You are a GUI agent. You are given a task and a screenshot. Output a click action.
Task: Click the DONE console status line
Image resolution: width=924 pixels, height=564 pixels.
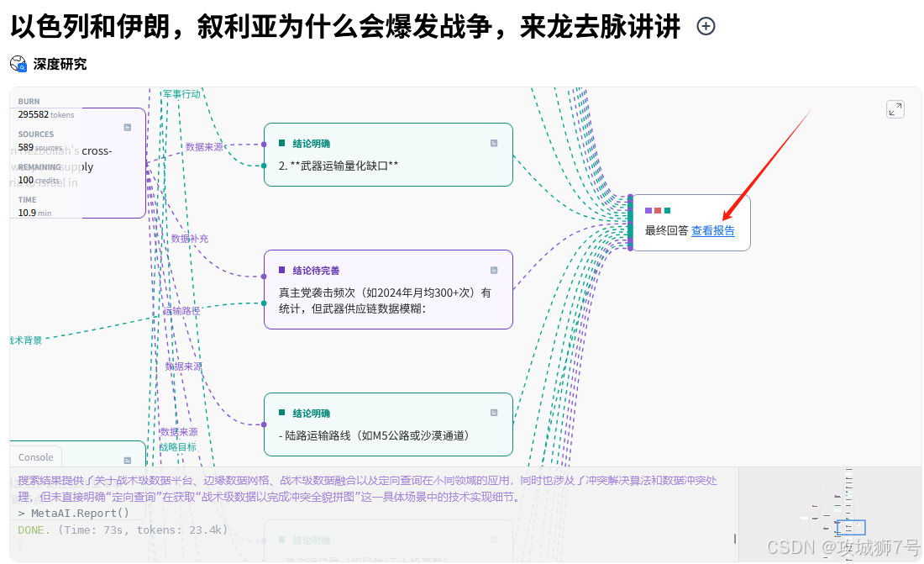123,530
